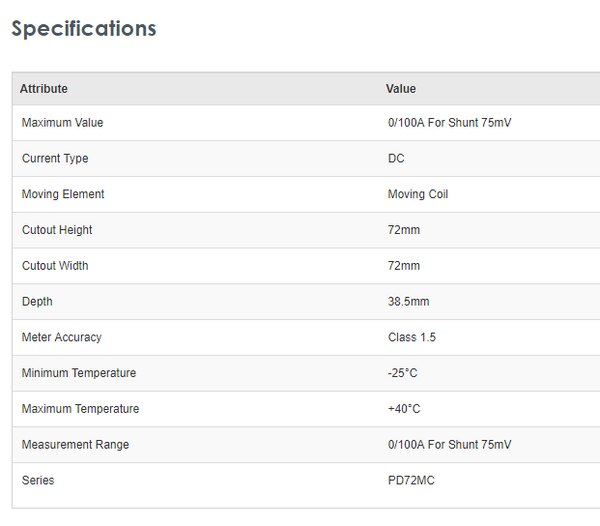The image size is (600, 526).
Task: Select the Depth attribute label
Action: [37, 302]
